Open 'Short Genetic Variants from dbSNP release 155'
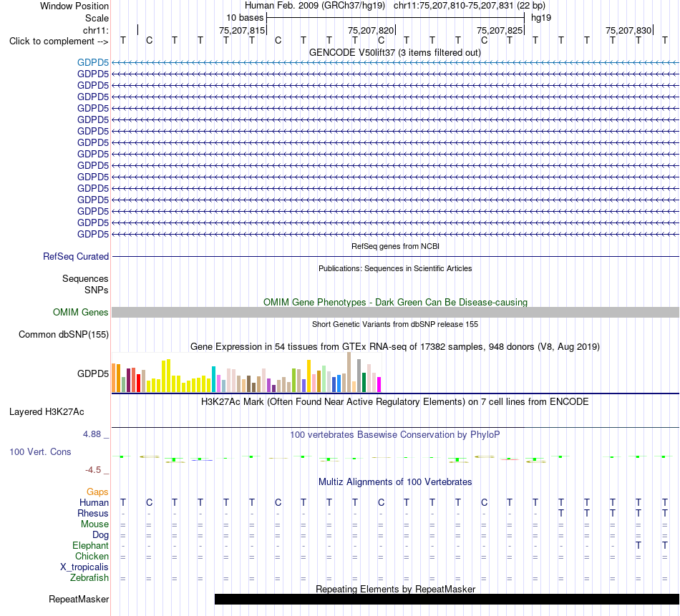Image resolution: width=680 pixels, height=616 pixels. pos(395,324)
